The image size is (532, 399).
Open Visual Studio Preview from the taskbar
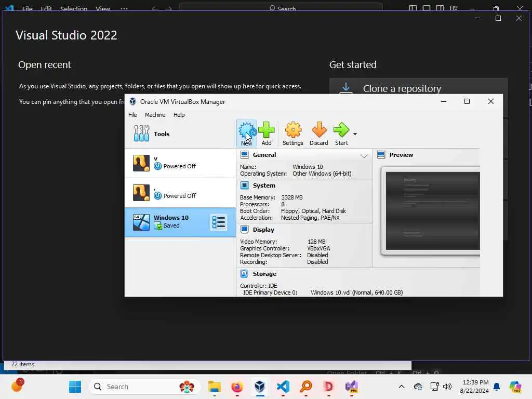pos(352,387)
